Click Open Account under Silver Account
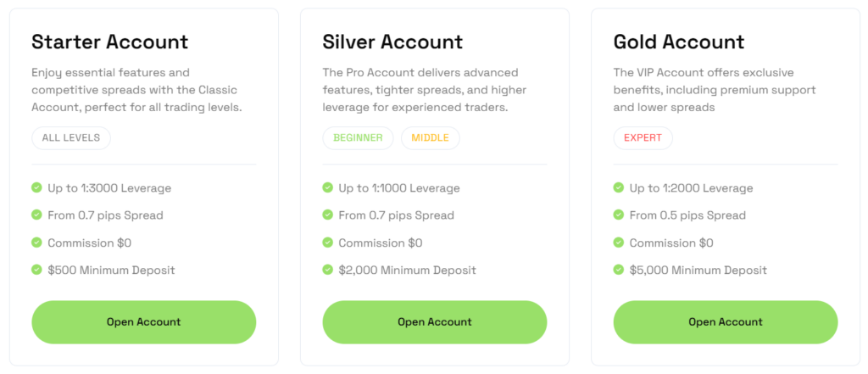 pos(434,322)
